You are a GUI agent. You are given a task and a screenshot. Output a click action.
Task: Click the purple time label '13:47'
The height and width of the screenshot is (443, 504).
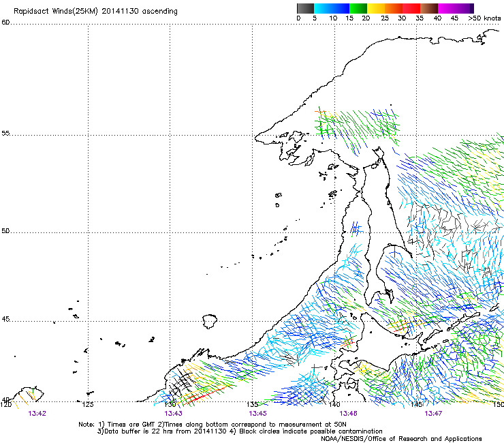433,414
